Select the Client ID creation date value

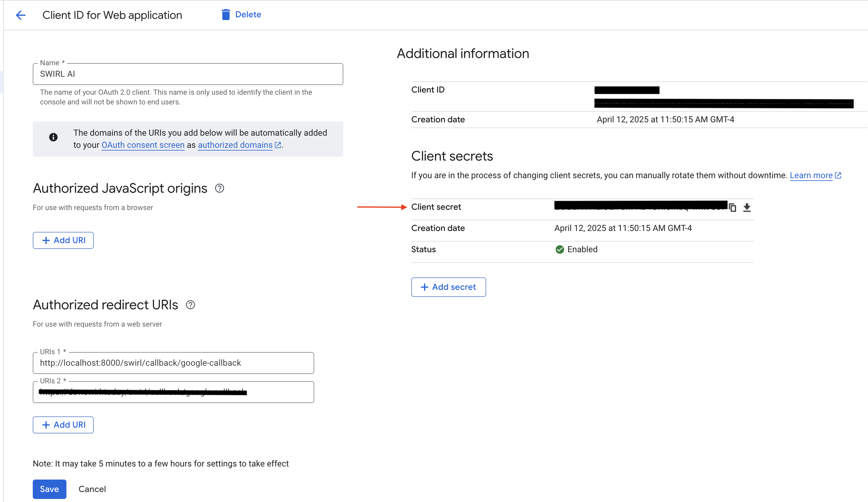665,119
